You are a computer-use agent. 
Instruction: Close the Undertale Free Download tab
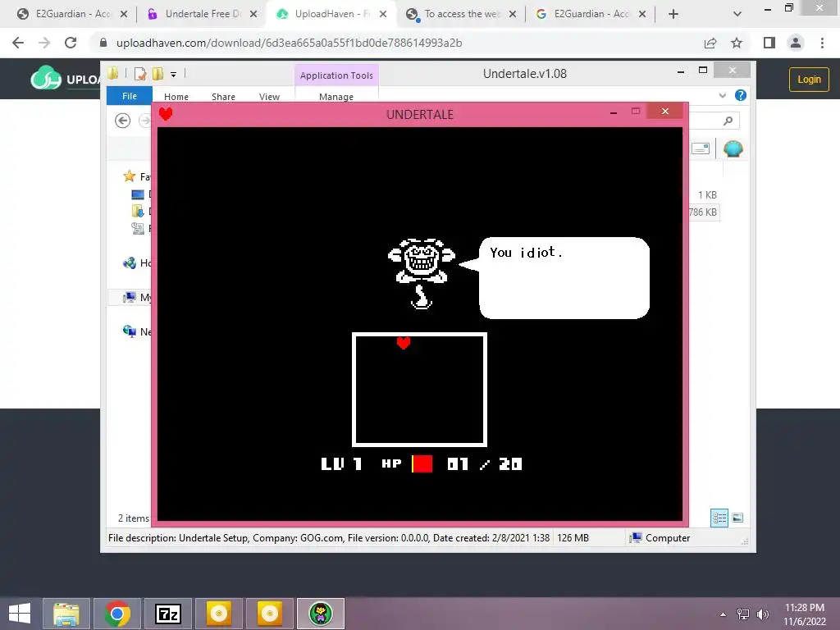point(253,14)
